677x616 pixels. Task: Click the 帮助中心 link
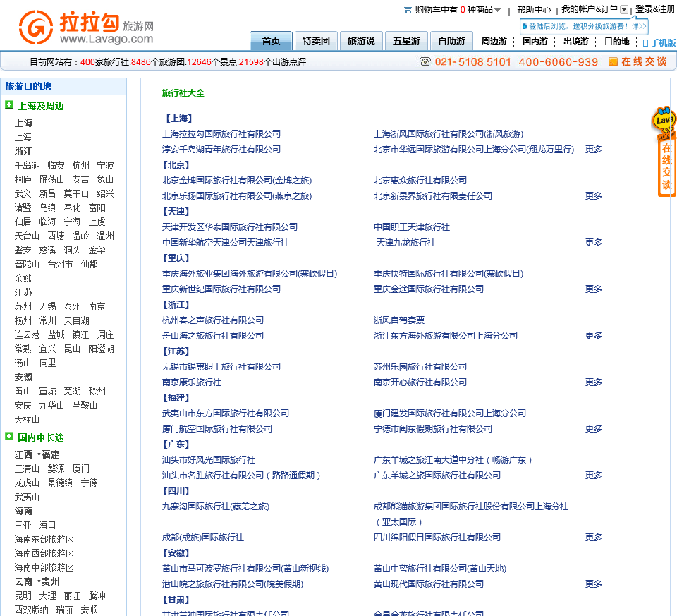[x=534, y=9]
